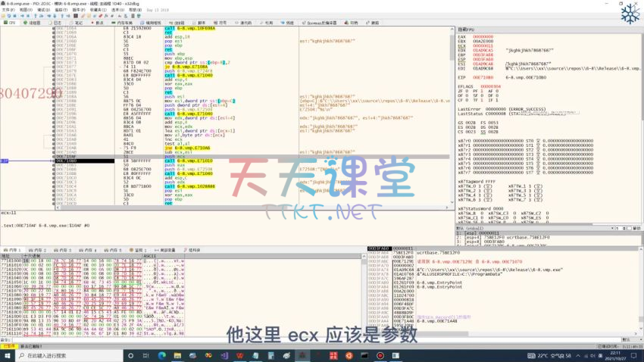Click the 隐藏FPU button above registers
The width and height of the screenshot is (644, 362).
coord(468,29)
